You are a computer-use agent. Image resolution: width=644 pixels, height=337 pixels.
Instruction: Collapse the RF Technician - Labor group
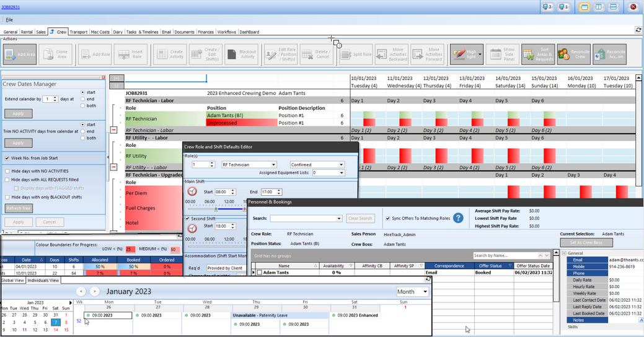click(x=113, y=131)
